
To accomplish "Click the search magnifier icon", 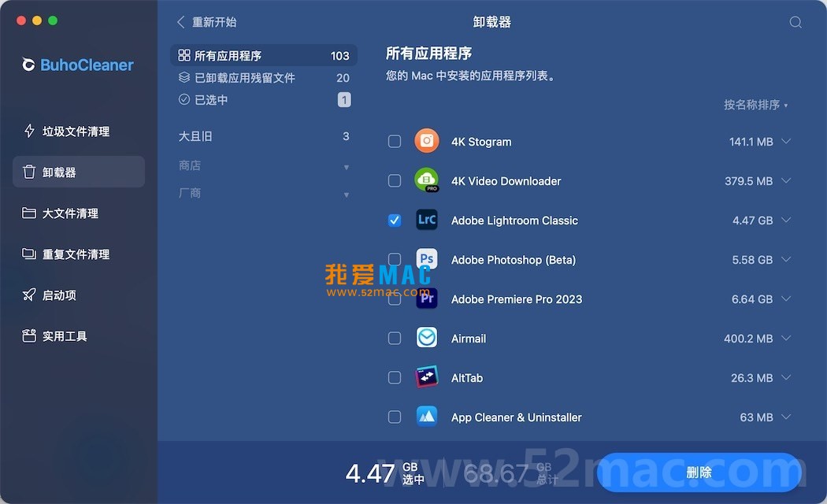I will (x=795, y=22).
